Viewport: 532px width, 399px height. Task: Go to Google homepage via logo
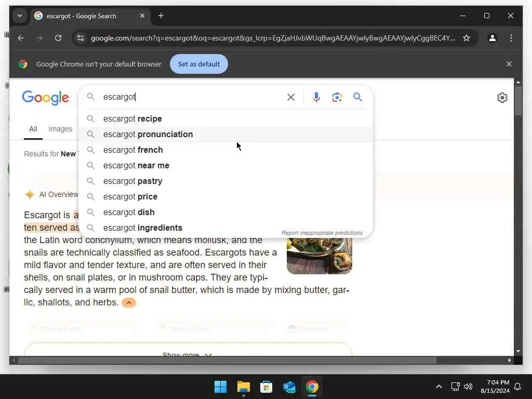[46, 98]
